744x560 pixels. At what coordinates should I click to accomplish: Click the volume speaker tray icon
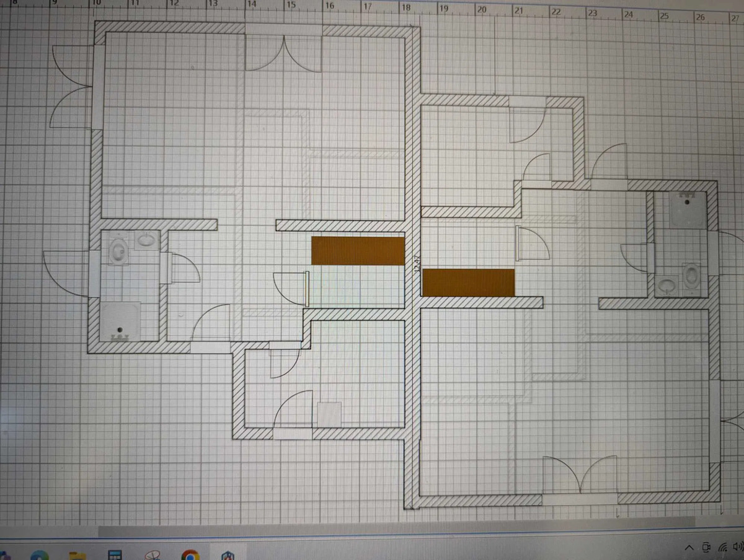point(738,547)
